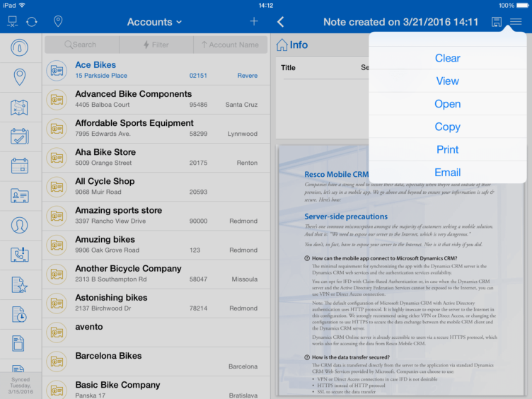This screenshot has width=532, height=399.
Task: Open Another Bicycle Company account
Action: 156,274
